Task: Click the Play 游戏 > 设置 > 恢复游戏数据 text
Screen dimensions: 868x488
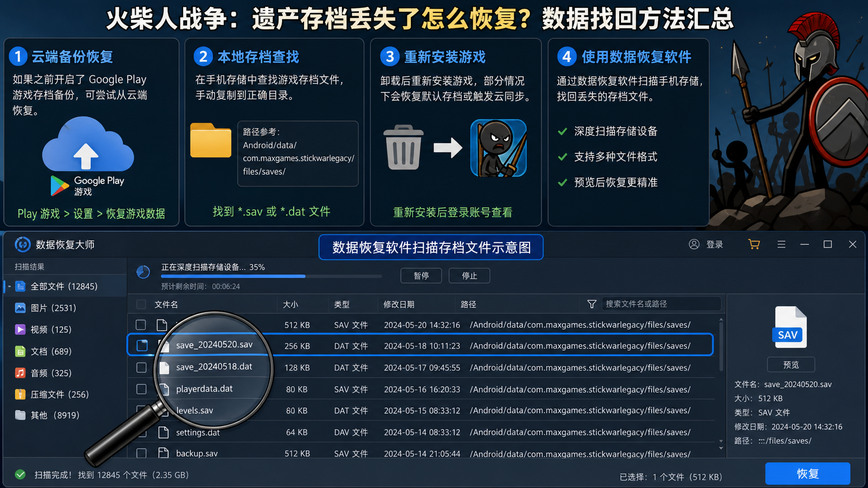Action: click(x=92, y=213)
